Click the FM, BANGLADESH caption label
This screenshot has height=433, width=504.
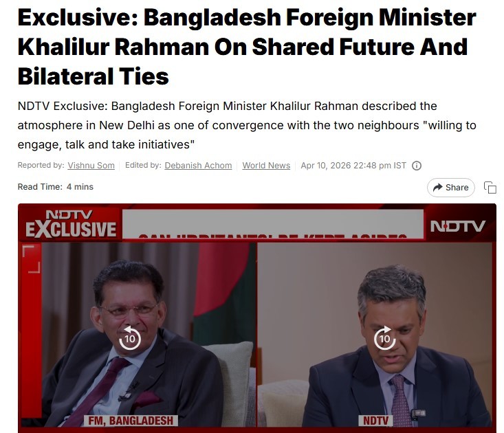131,421
